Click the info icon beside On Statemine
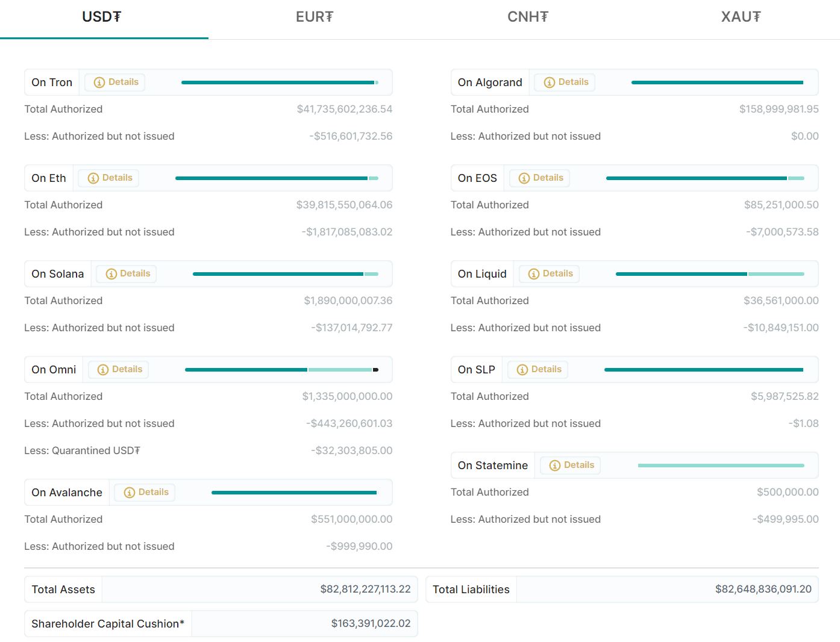Image resolution: width=840 pixels, height=642 pixels. (x=554, y=466)
